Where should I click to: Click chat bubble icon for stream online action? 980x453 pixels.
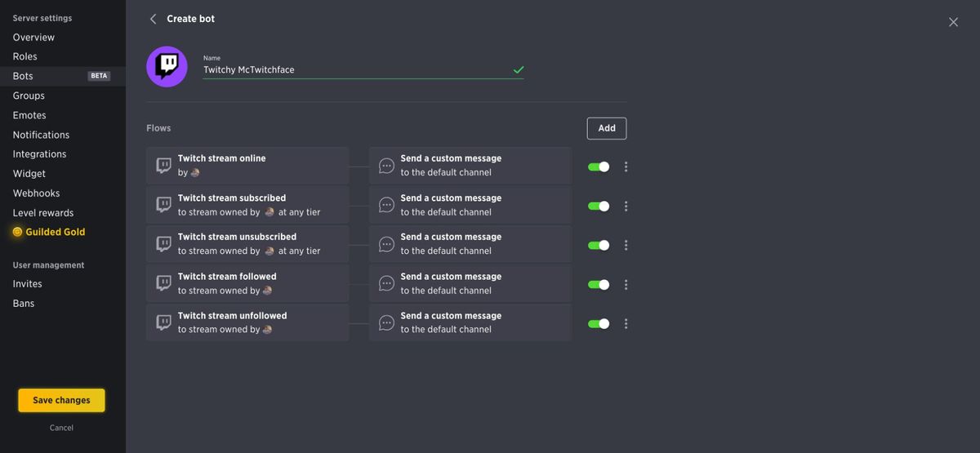pos(386,166)
